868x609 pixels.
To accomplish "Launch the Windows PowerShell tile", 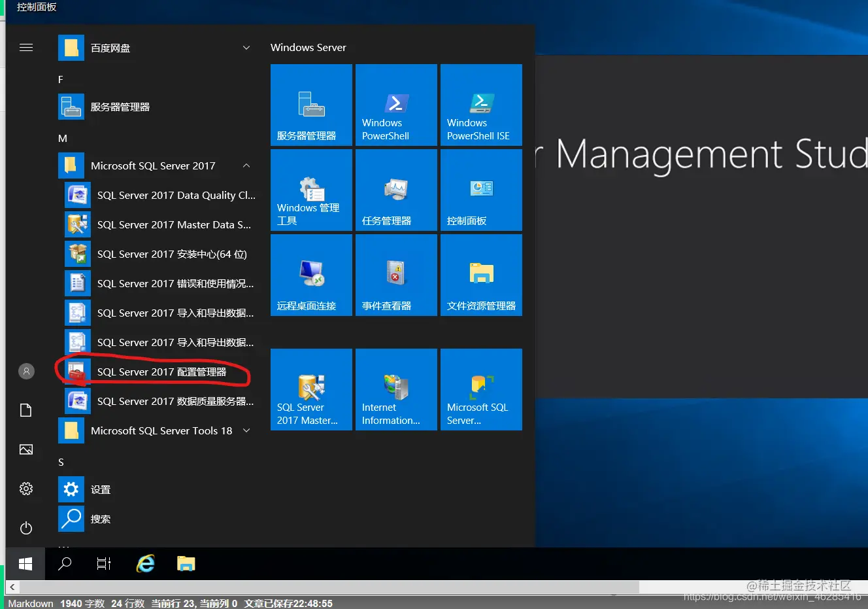I will (x=396, y=105).
